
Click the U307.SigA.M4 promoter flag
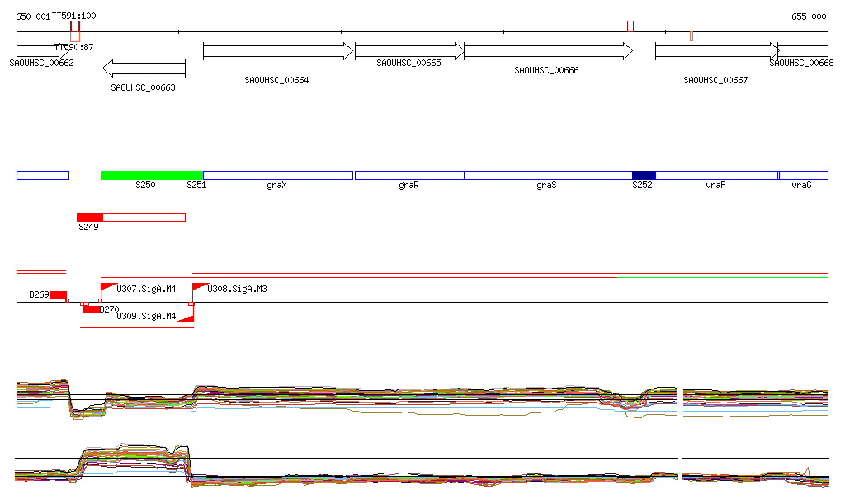pos(109,288)
